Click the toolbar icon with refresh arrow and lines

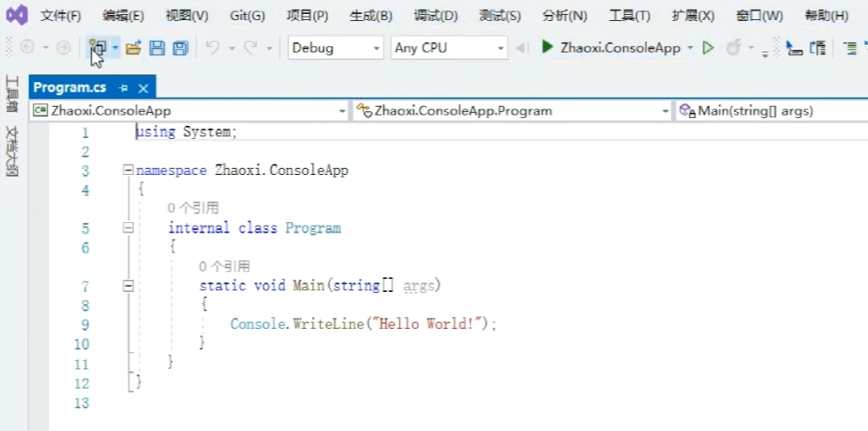(x=817, y=48)
